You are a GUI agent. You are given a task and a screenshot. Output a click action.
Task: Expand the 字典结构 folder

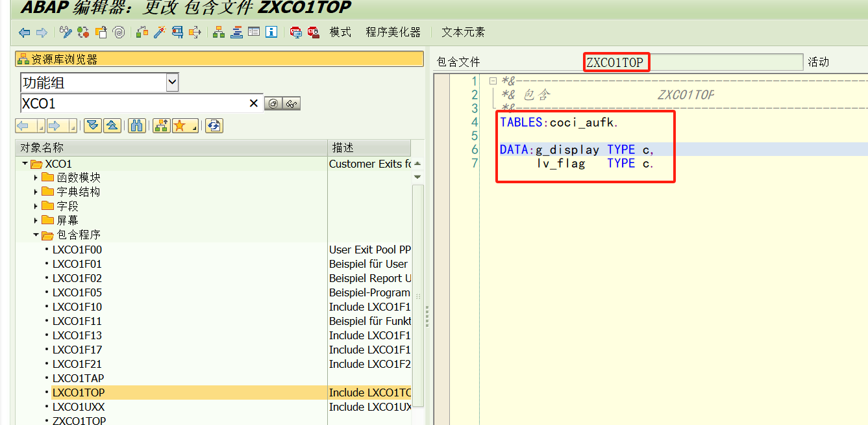click(36, 192)
